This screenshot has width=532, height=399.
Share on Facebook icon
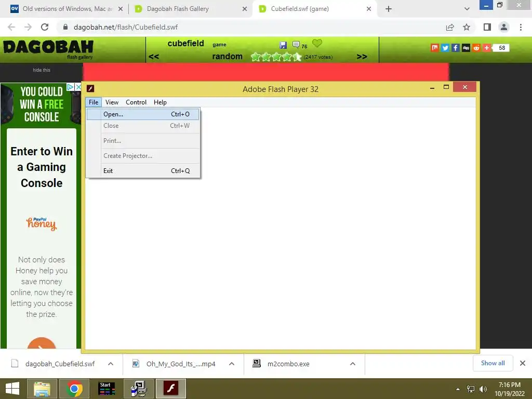[456, 48]
